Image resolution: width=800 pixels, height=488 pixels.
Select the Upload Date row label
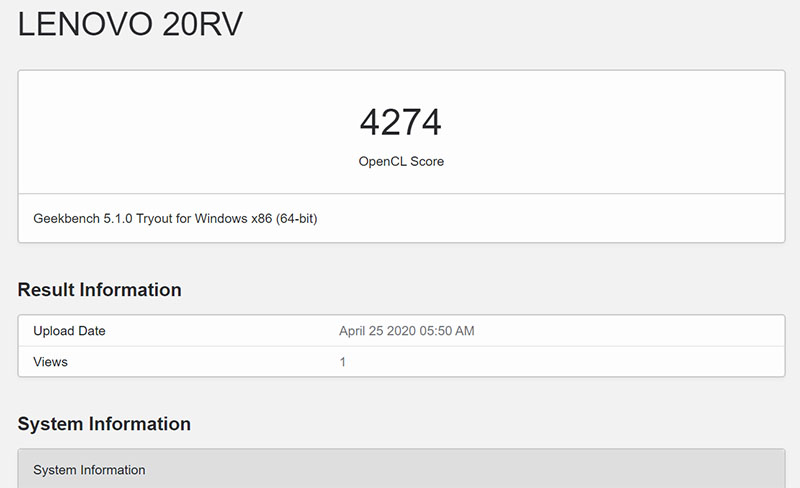click(x=69, y=331)
